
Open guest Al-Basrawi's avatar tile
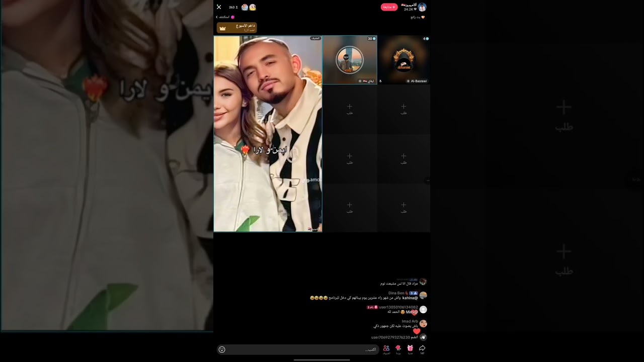(x=404, y=60)
